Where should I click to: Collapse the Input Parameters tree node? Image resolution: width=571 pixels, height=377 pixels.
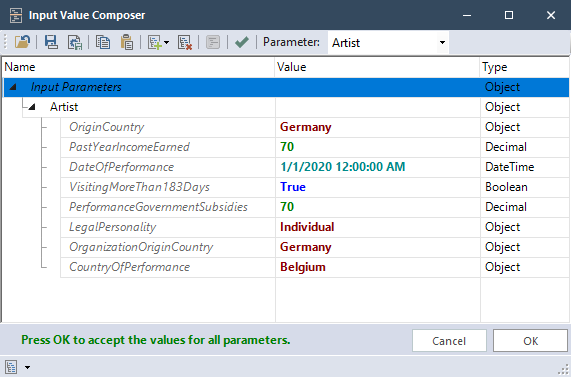(13, 87)
